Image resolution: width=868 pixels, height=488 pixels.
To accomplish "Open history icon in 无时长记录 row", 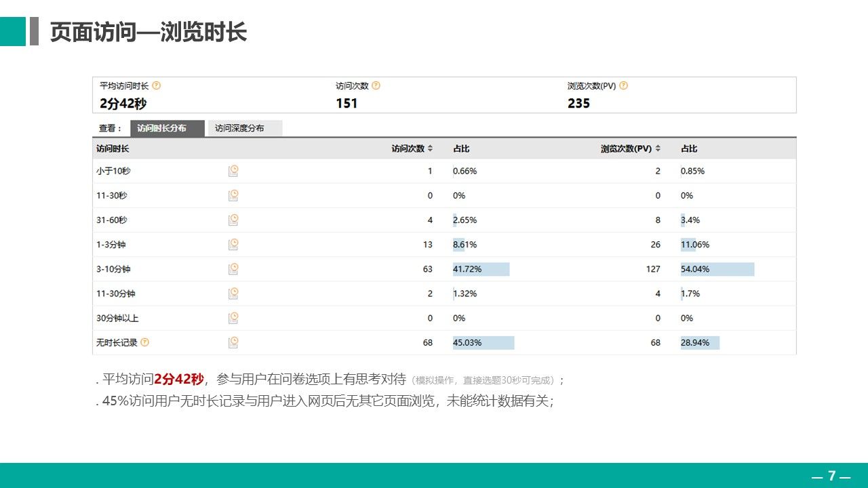I will coord(233,342).
